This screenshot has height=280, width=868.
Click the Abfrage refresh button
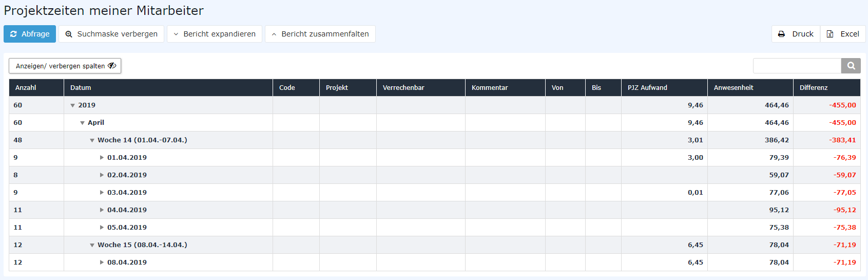(x=30, y=34)
